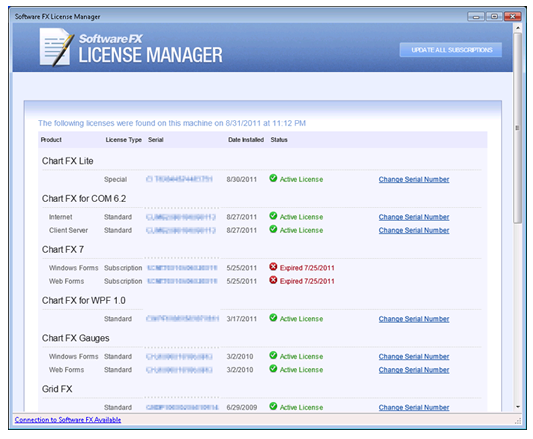The image size is (533, 439).
Task: Maximize the License Manager window
Action: [x=494, y=16]
